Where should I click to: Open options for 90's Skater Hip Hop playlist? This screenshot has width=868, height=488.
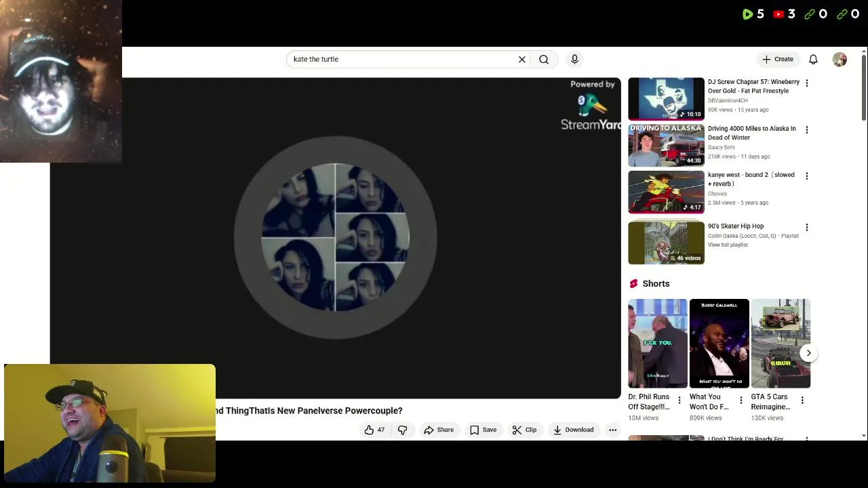[806, 227]
